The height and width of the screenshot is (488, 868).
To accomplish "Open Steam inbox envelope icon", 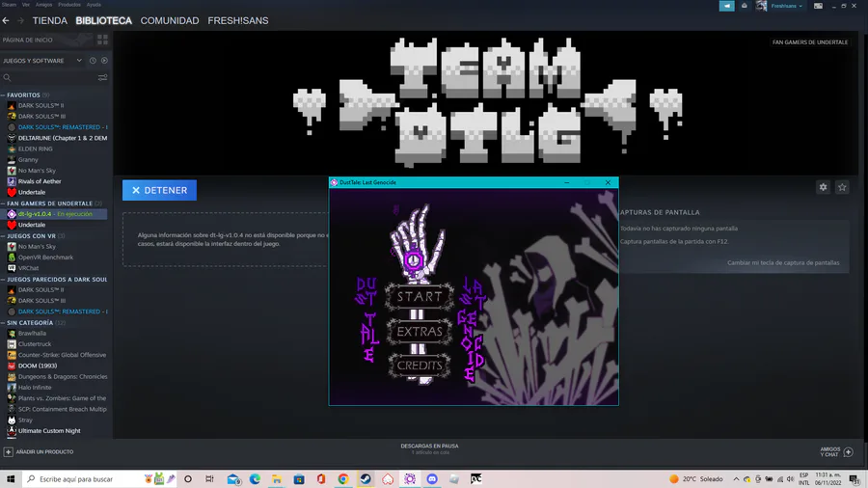I will point(745,6).
